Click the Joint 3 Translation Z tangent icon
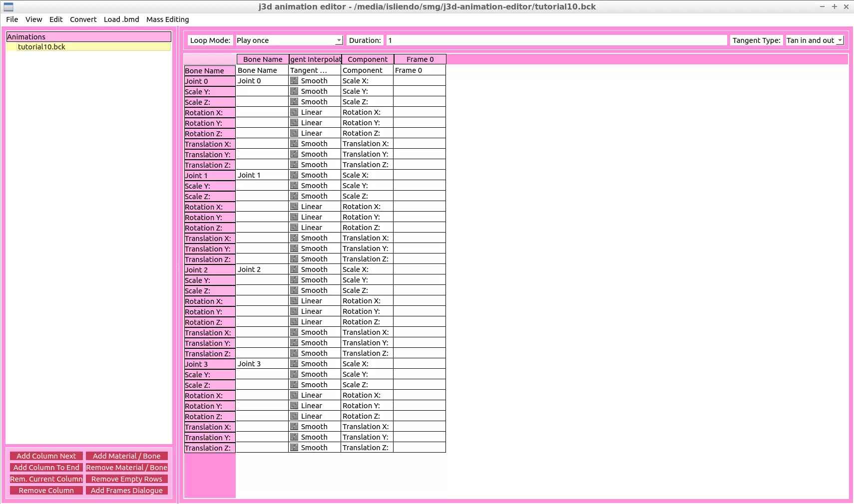 [x=294, y=448]
